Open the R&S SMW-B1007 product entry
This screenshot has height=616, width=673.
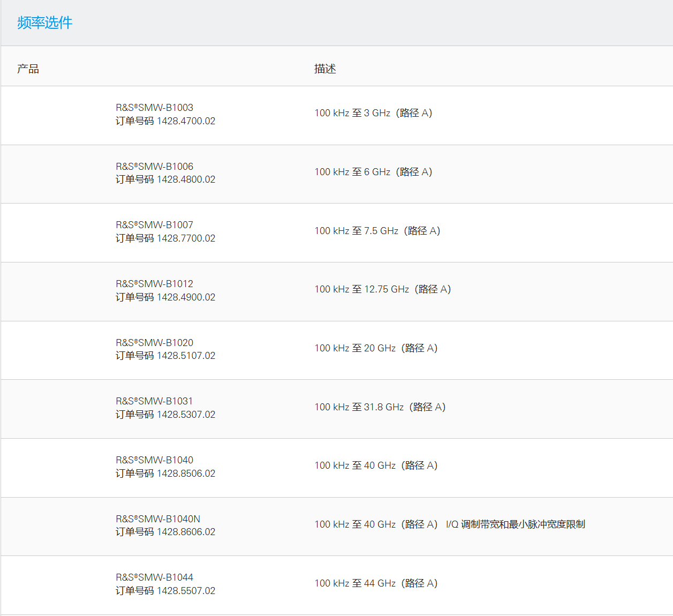[154, 225]
